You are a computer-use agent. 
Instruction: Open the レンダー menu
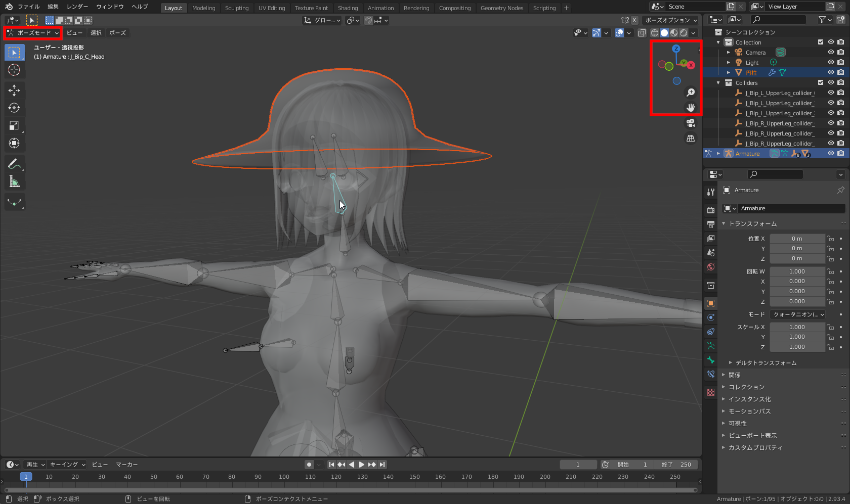click(x=77, y=7)
